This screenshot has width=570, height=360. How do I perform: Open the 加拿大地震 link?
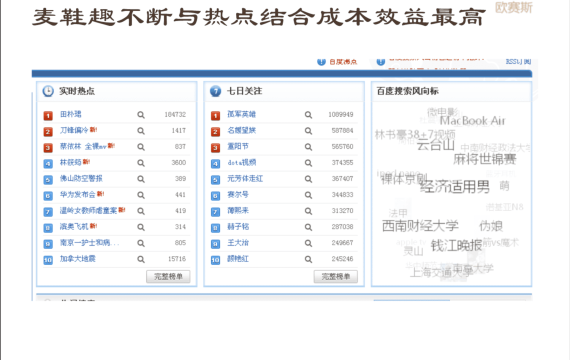78,259
